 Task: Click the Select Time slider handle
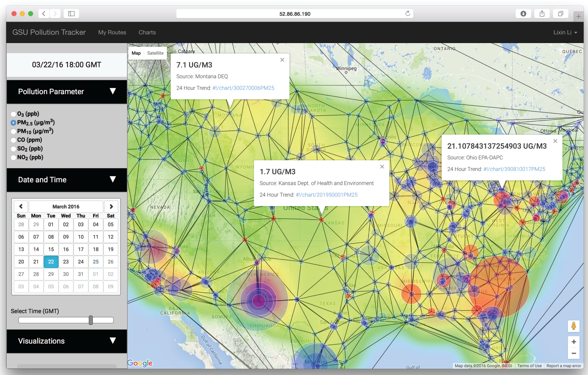pos(91,320)
